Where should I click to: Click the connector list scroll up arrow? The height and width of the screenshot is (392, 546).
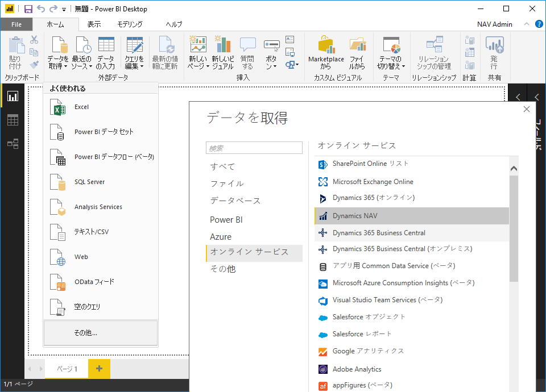click(514, 169)
